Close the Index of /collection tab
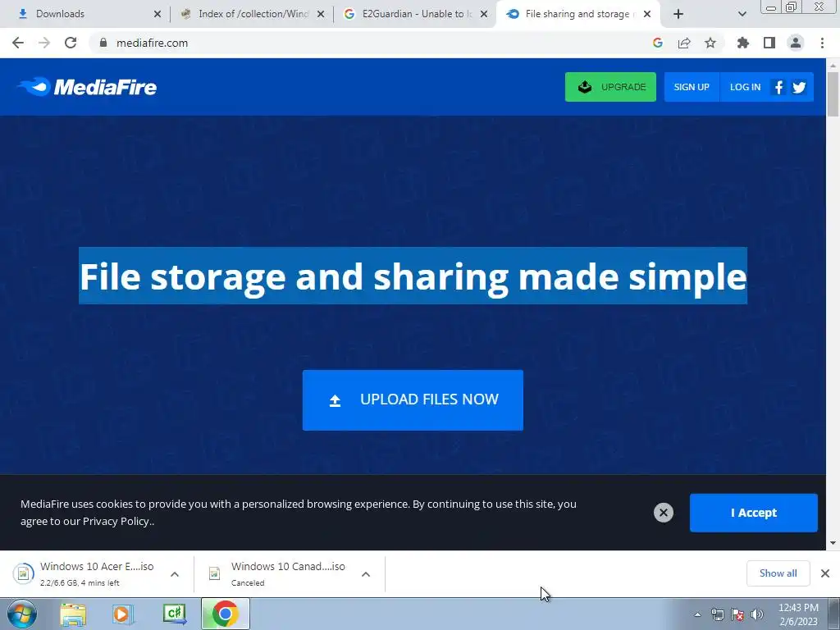 tap(321, 14)
